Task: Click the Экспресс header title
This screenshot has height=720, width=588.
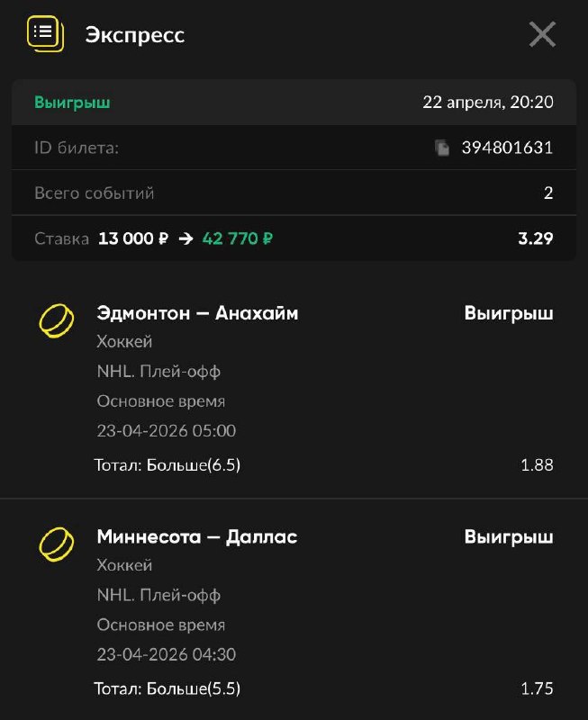Action: 135,35
